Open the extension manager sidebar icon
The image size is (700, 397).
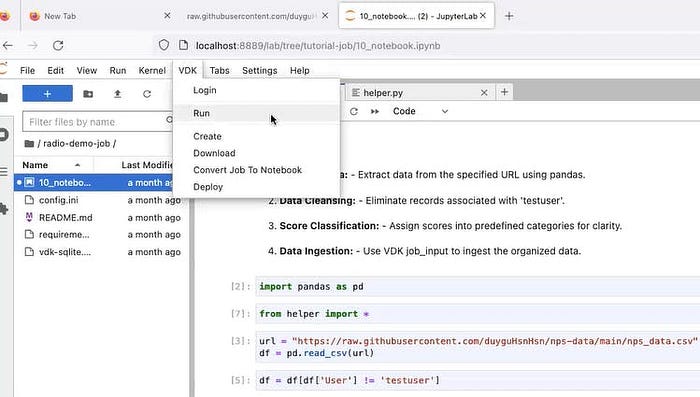coord(4,209)
